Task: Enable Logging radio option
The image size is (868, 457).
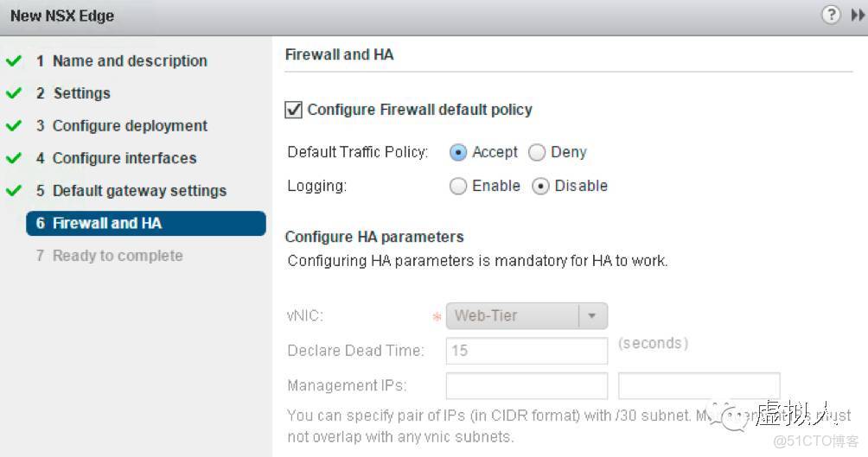Action: pyautogui.click(x=458, y=187)
